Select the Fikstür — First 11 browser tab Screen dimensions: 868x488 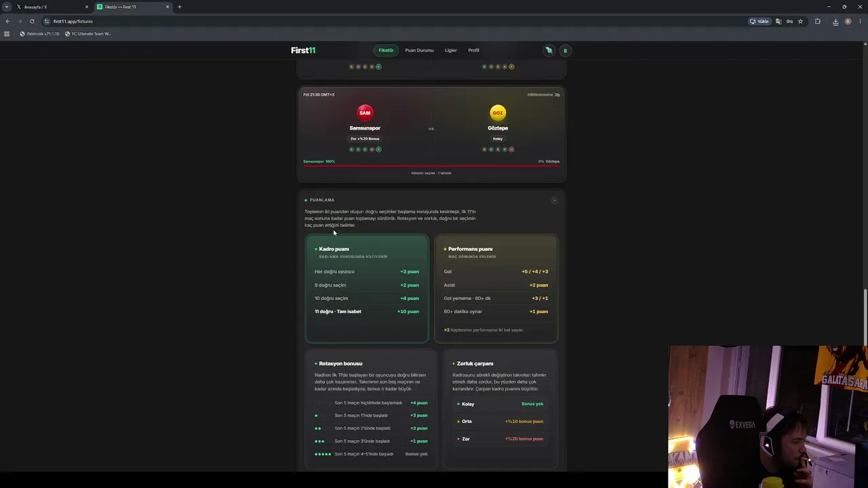134,7
